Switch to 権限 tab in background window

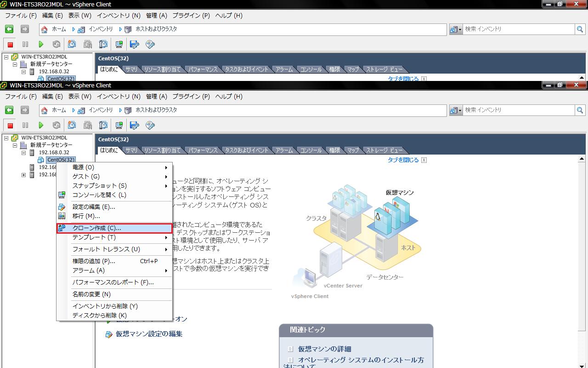point(334,69)
